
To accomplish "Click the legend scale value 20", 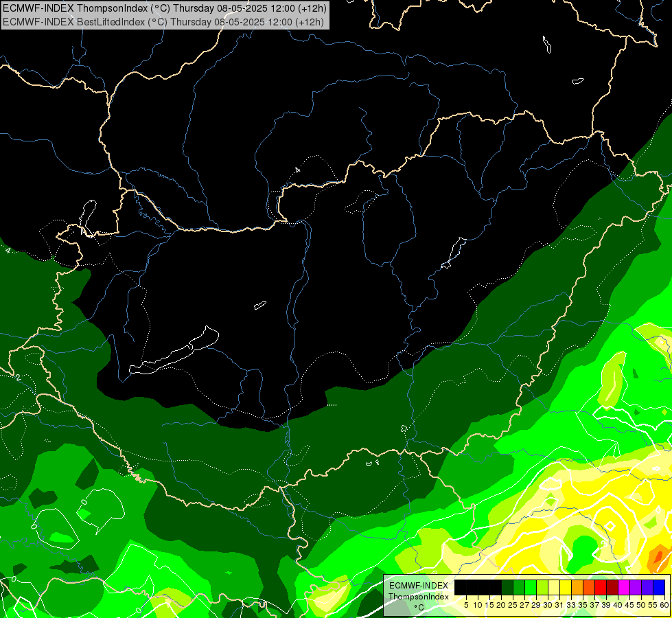I will click(x=502, y=605).
